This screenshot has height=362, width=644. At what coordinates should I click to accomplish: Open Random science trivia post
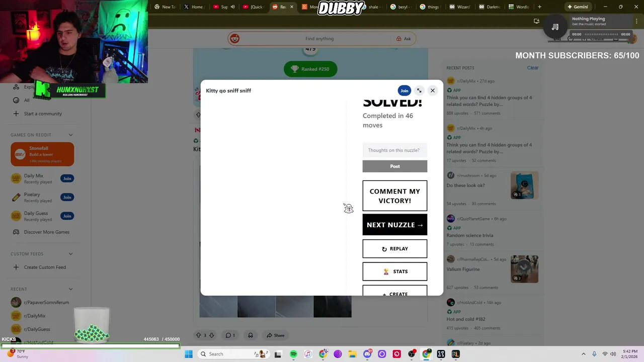470,235
